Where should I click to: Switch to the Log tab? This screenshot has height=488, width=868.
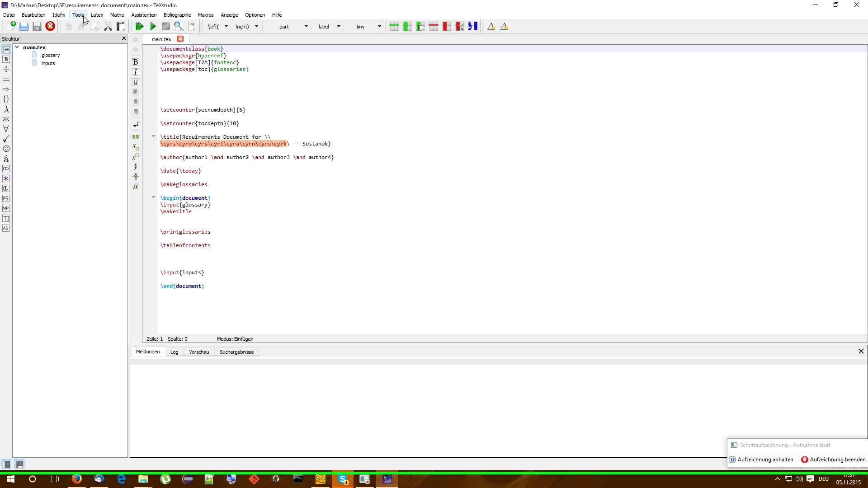[174, 352]
